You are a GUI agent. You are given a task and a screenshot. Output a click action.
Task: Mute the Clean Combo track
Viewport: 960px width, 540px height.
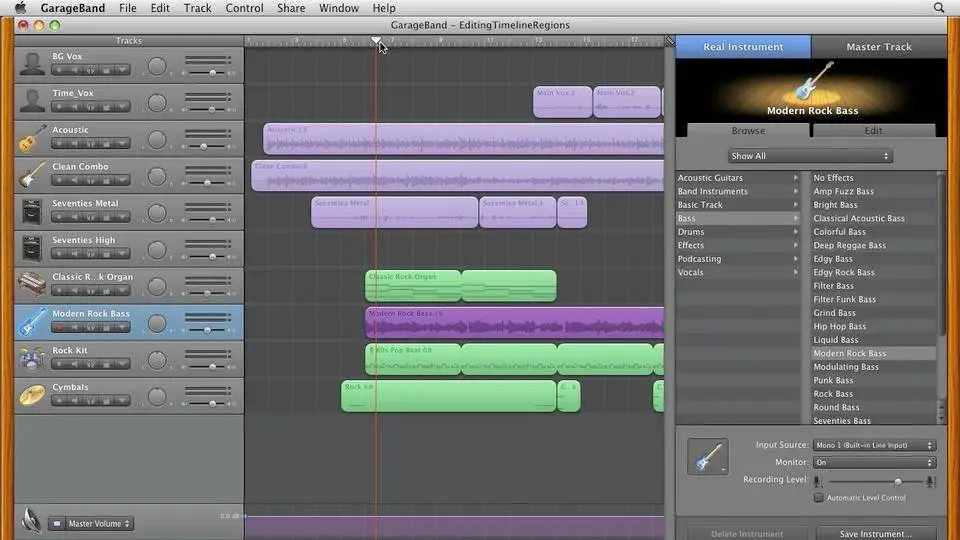[x=75, y=181]
